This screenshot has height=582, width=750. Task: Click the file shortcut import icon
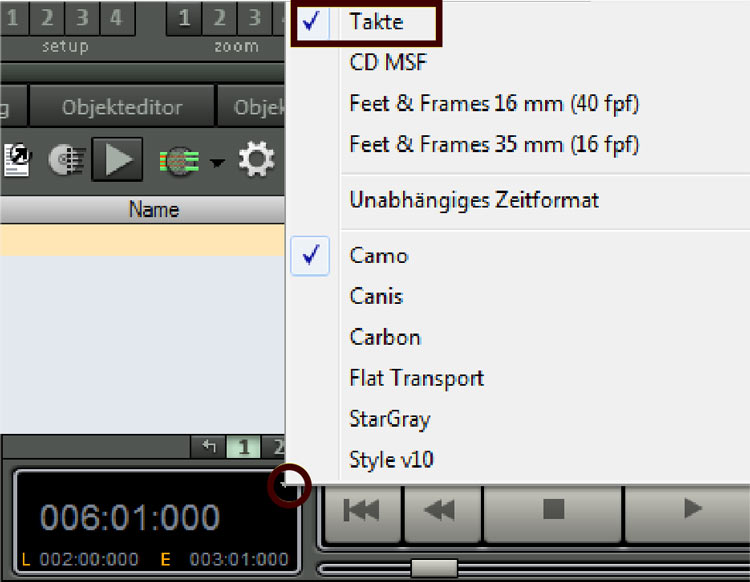[18, 160]
